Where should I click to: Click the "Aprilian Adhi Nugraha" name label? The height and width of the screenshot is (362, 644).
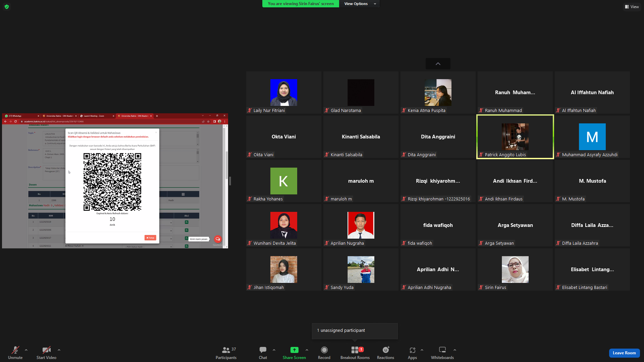point(429,288)
